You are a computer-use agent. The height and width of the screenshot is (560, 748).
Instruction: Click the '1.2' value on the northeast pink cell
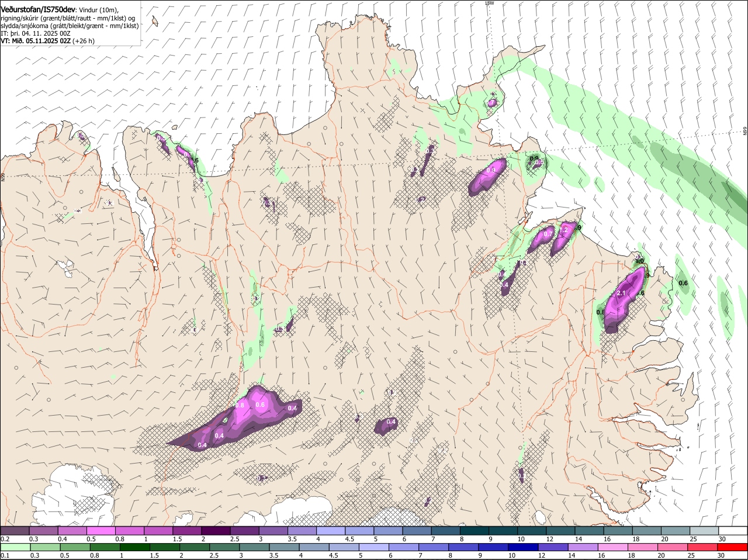(563, 230)
